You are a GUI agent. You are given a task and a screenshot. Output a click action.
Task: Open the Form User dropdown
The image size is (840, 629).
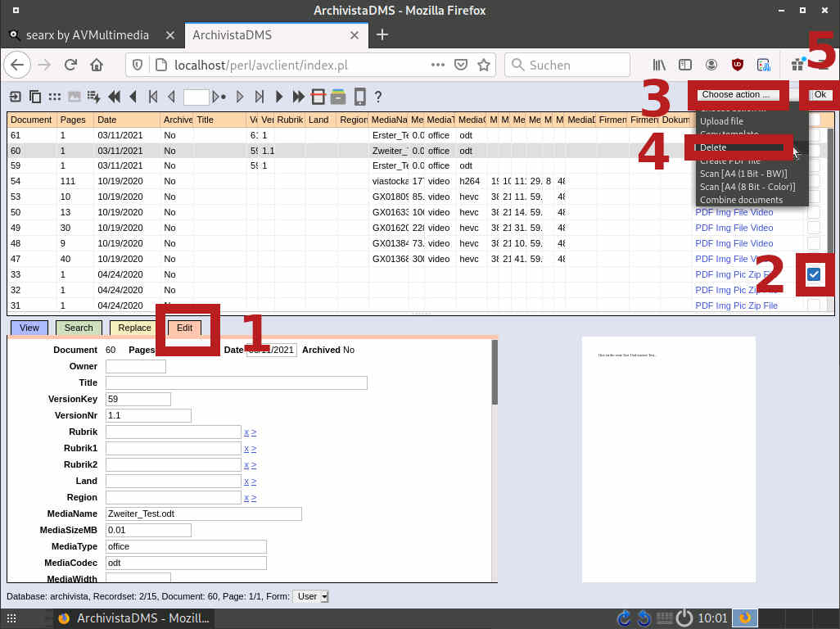tap(311, 596)
